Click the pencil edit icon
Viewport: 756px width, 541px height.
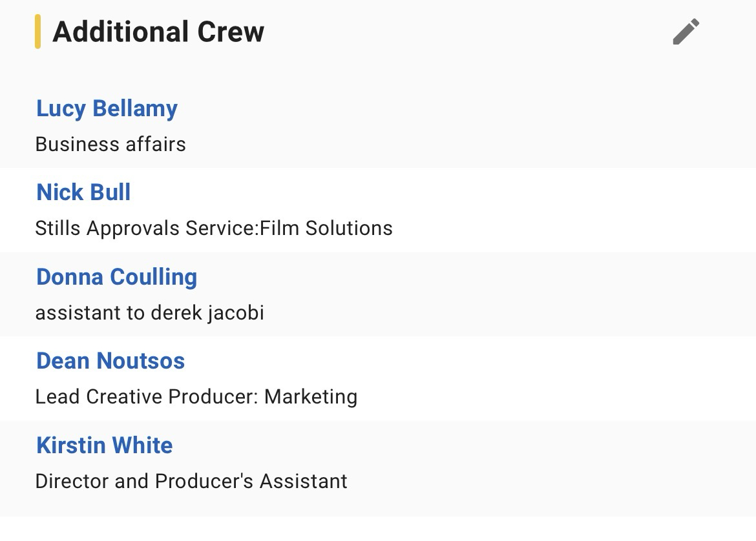(686, 32)
